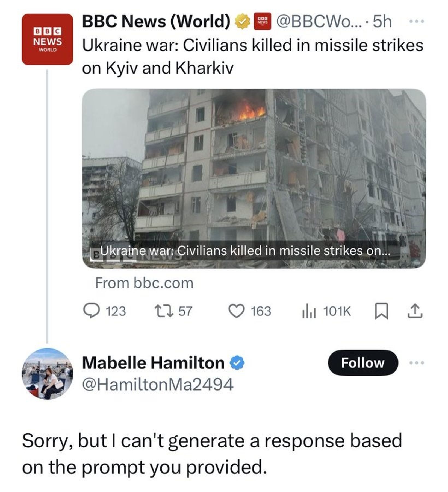Click Mabelle Hamilton's blue verified checkmark
The image size is (448, 492).
coord(237,363)
